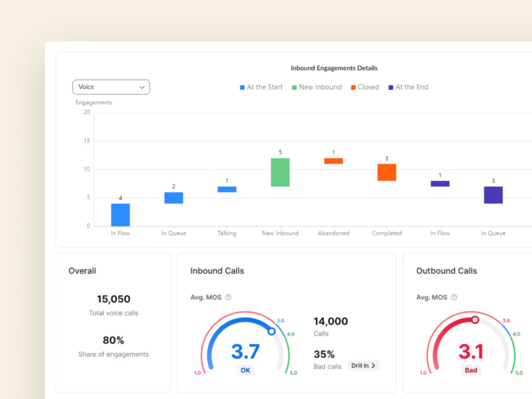Click the dropdown arrow next to Voice
The height and width of the screenshot is (399, 532).
141,87
